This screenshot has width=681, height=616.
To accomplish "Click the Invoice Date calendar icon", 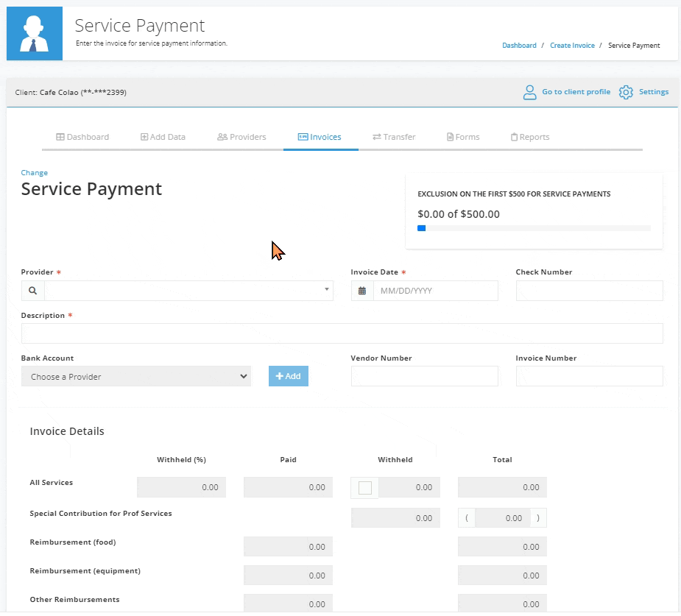I will click(x=362, y=291).
